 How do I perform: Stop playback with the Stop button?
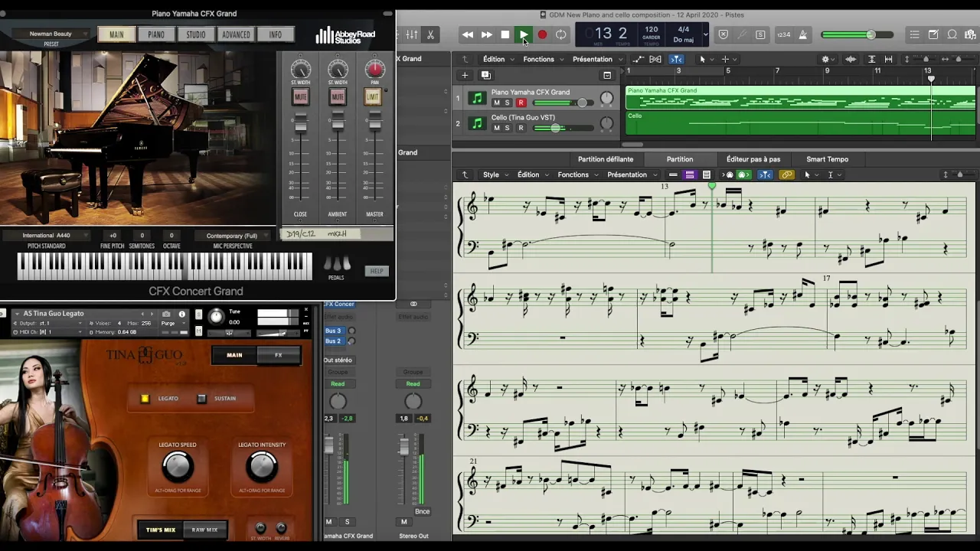click(505, 34)
